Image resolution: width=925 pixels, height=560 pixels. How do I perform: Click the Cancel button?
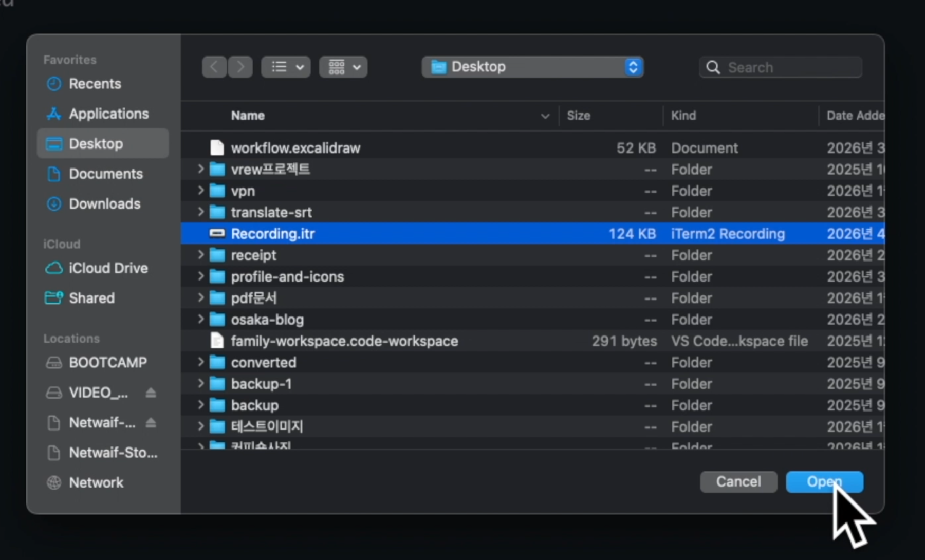click(x=738, y=481)
